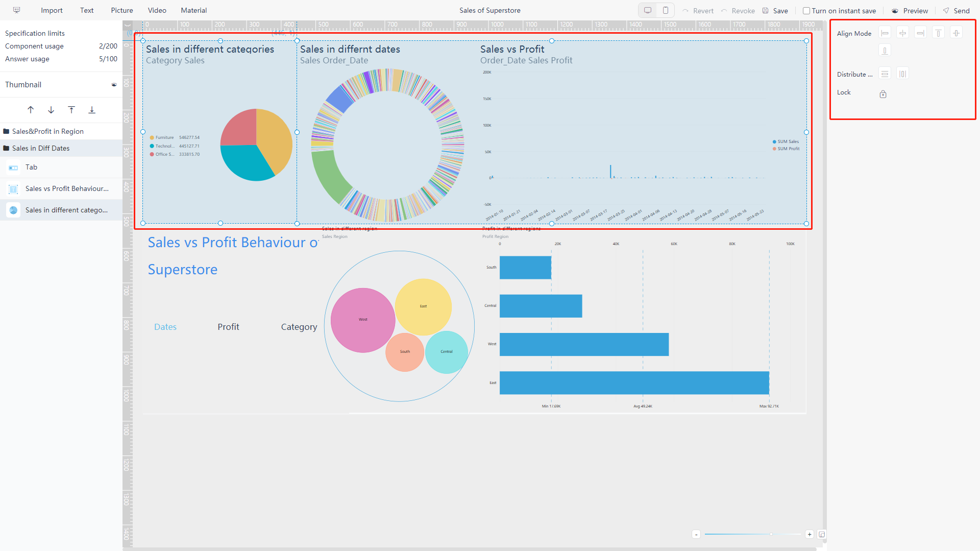This screenshot has width=980, height=551.
Task: Send the dashboard
Action: pyautogui.click(x=957, y=11)
